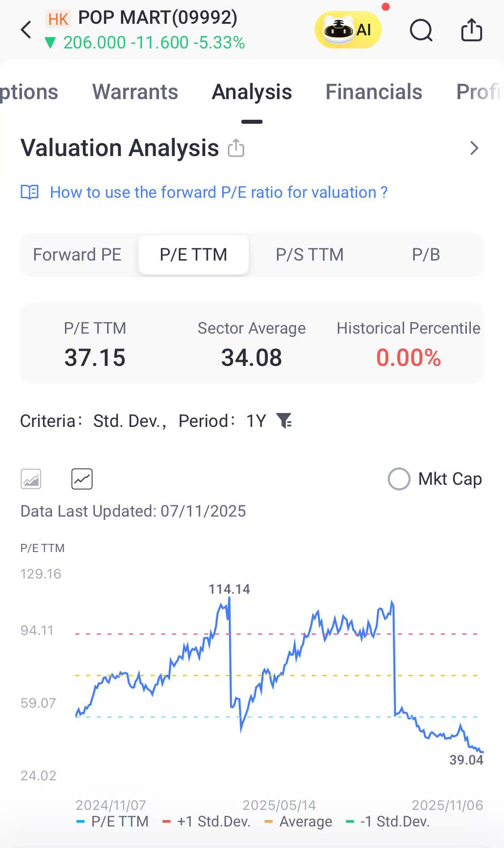504x848 pixels.
Task: Switch to area chart view icon
Action: 31,479
